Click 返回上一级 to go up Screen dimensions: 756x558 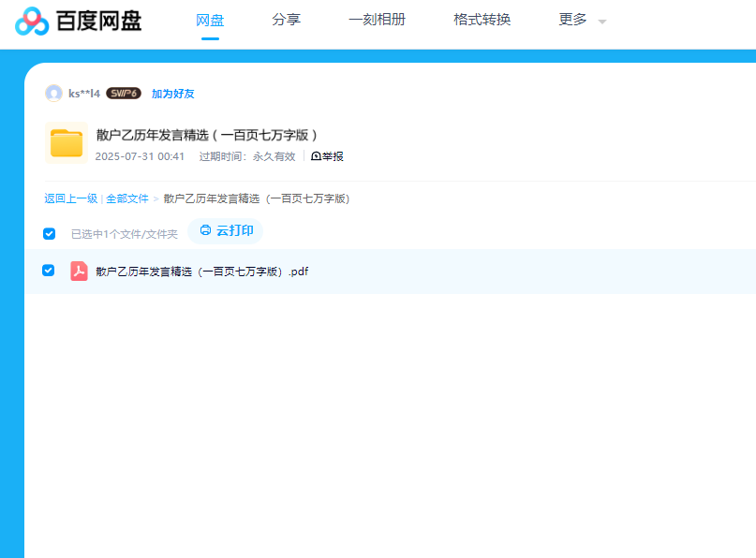[x=70, y=198]
